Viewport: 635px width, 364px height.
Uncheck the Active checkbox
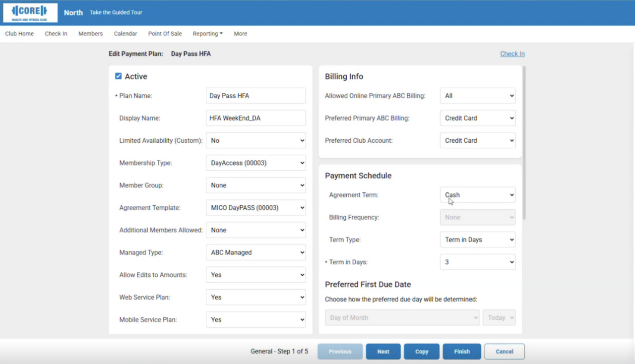tap(118, 76)
